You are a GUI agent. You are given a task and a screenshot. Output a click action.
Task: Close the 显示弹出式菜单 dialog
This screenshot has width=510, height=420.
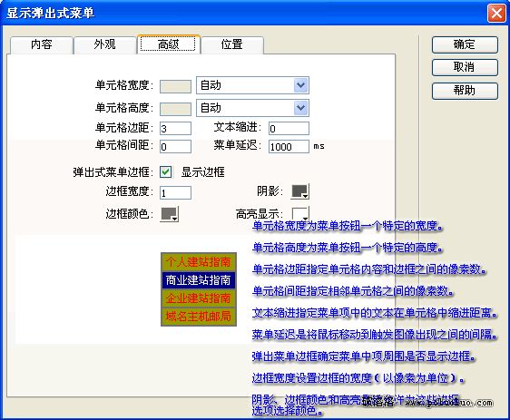click(x=496, y=14)
